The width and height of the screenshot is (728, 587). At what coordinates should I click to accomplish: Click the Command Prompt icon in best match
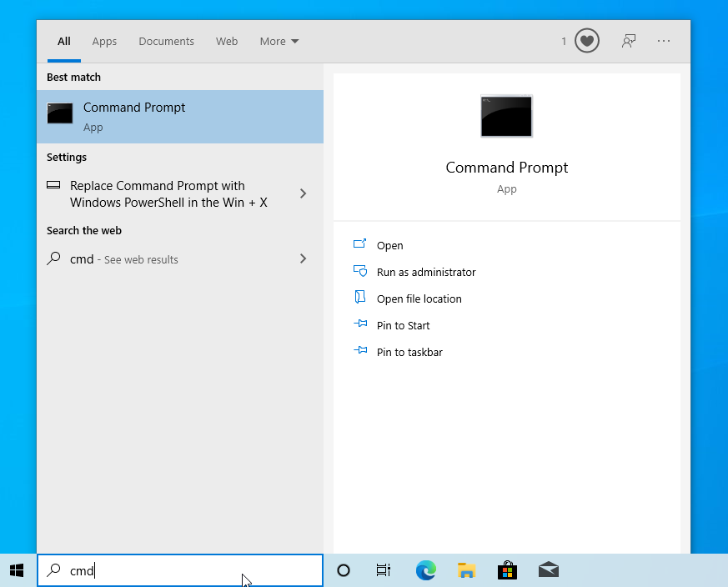[60, 113]
